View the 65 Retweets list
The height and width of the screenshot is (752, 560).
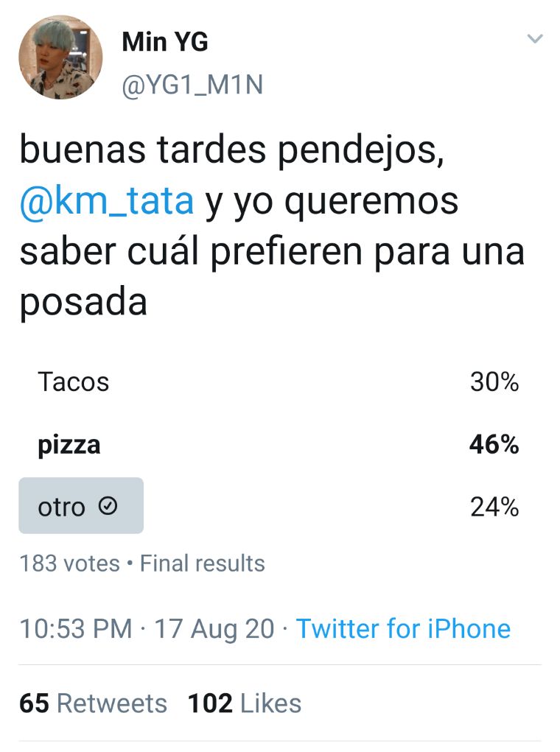[x=93, y=703]
